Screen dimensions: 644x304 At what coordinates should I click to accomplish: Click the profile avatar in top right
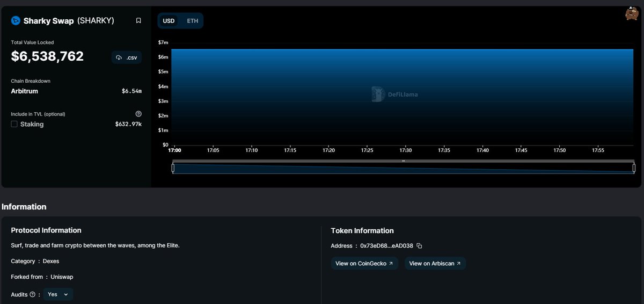pos(632,14)
